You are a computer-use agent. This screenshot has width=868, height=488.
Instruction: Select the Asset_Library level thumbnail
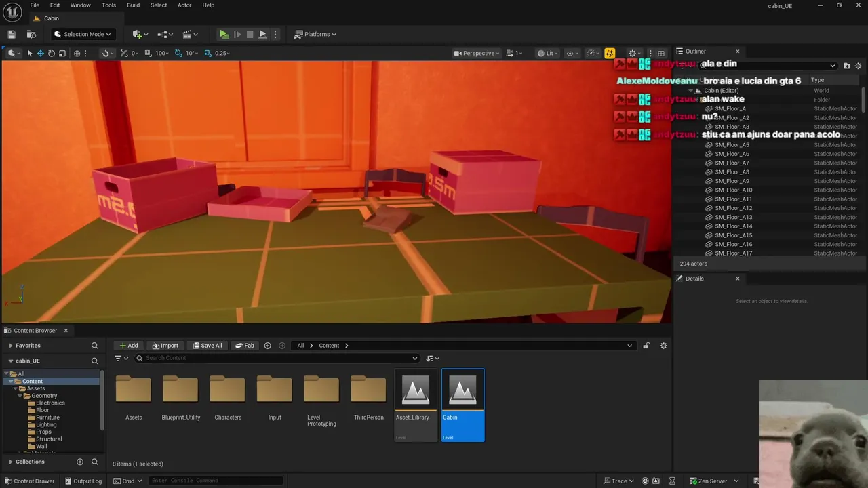pos(415,405)
